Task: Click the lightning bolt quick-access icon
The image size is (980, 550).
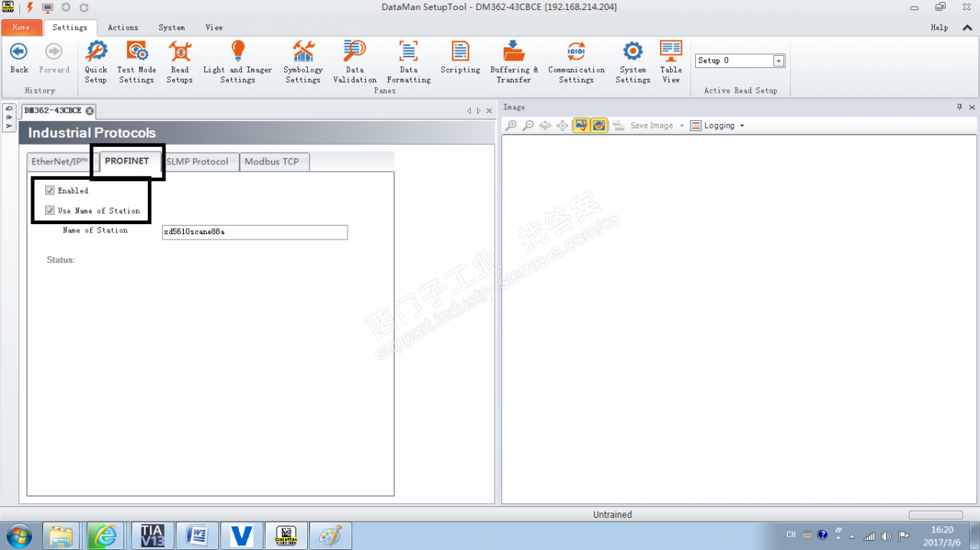Action: [x=30, y=7]
